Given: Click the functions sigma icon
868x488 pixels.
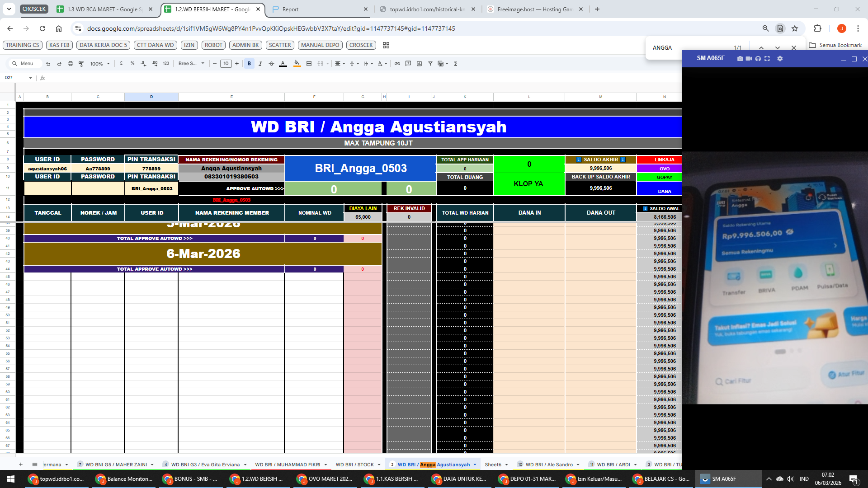Looking at the screenshot, I should pos(456,64).
